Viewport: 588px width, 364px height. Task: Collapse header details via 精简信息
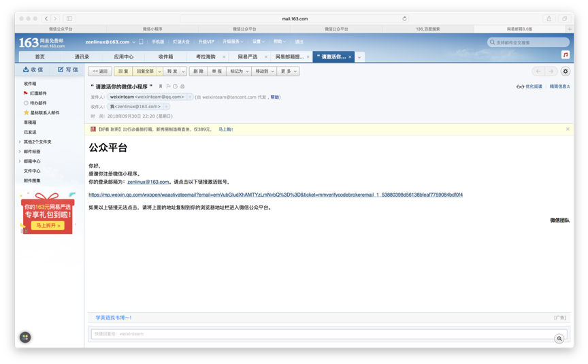pos(559,86)
